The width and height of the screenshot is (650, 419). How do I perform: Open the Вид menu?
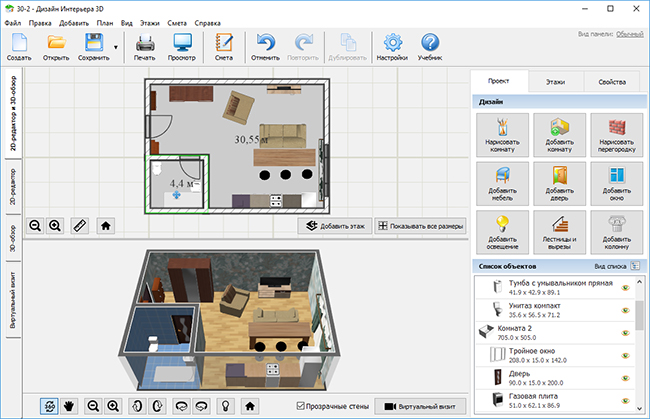coord(127,23)
